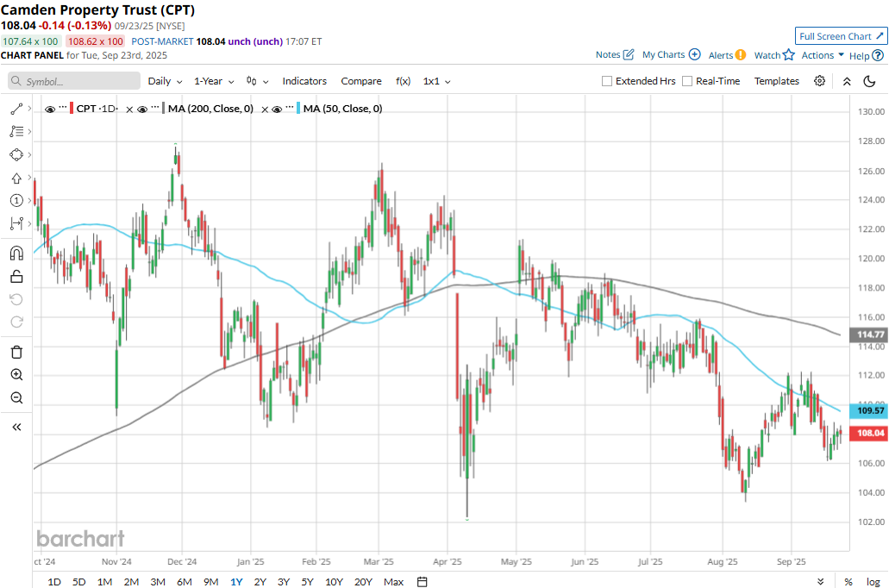Select the Max range tab
The height and width of the screenshot is (588, 889).
pos(393,582)
